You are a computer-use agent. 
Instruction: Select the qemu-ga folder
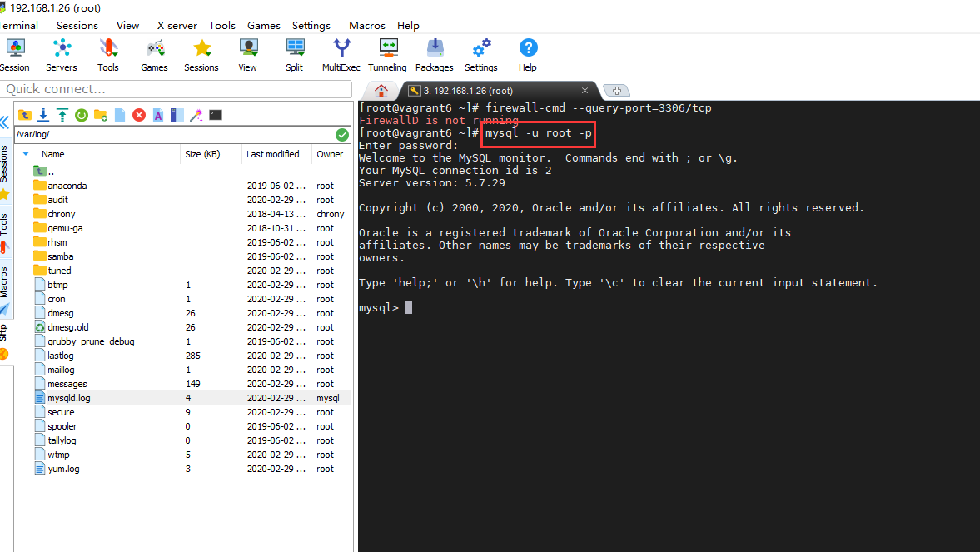click(x=65, y=228)
